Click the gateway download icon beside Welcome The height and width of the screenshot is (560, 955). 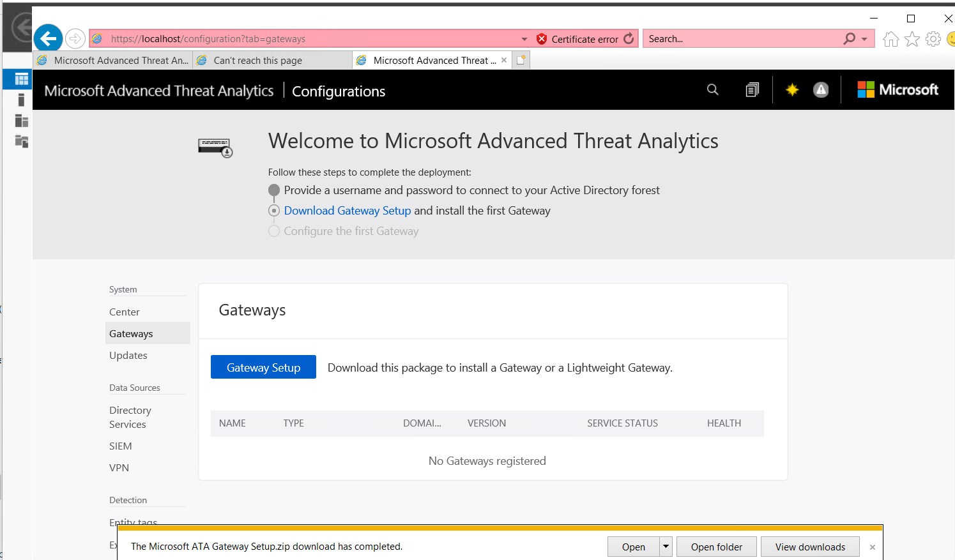click(x=215, y=148)
